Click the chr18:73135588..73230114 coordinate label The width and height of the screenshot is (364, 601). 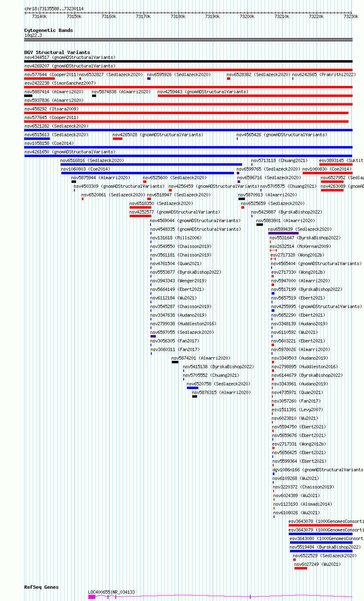coord(54,9)
